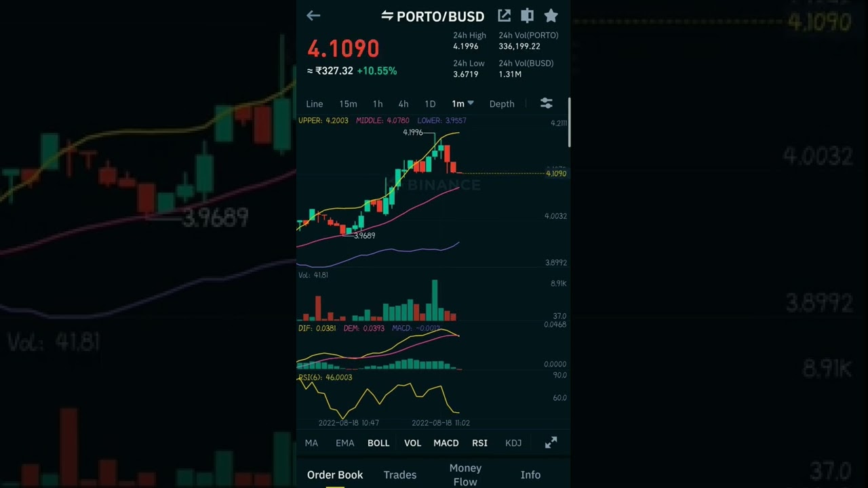Tap the RSI(6): 46.0003 label
The image size is (868, 488).
coord(325,378)
